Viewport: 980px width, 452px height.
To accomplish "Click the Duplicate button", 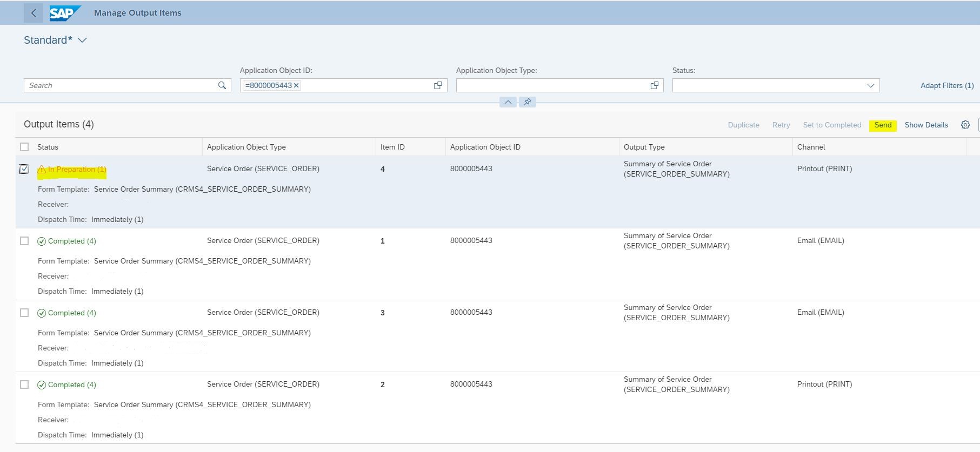I will [x=743, y=125].
